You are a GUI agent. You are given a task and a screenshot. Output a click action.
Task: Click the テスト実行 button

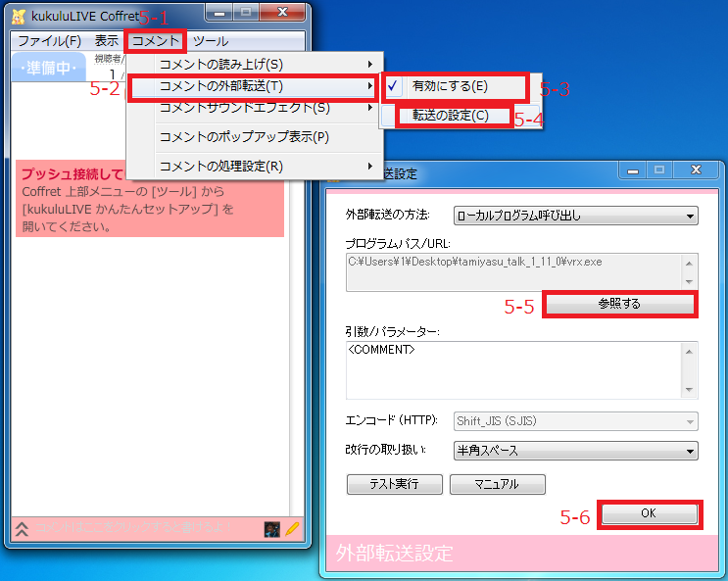(x=395, y=484)
